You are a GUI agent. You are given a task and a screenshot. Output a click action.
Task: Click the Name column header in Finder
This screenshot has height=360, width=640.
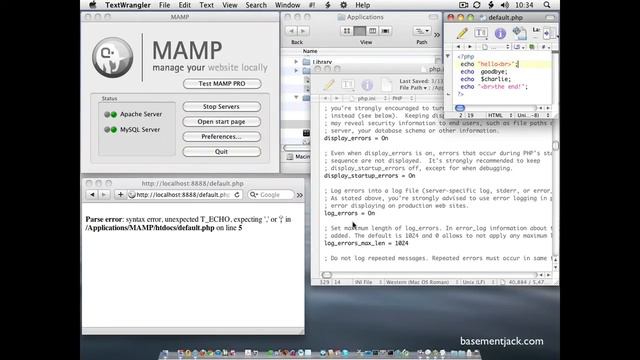coord(310,51)
